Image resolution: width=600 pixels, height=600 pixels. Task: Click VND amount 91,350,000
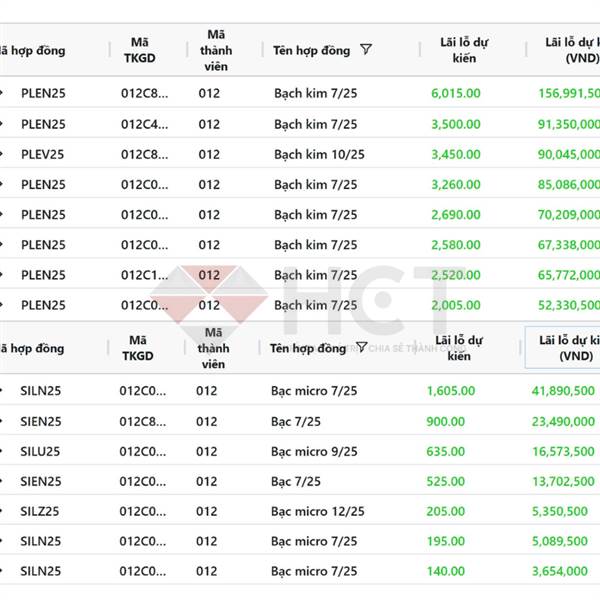[569, 124]
